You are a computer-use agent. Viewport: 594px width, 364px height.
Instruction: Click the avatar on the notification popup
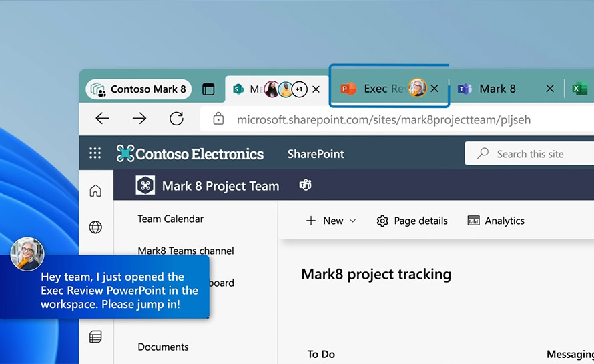pos(27,254)
